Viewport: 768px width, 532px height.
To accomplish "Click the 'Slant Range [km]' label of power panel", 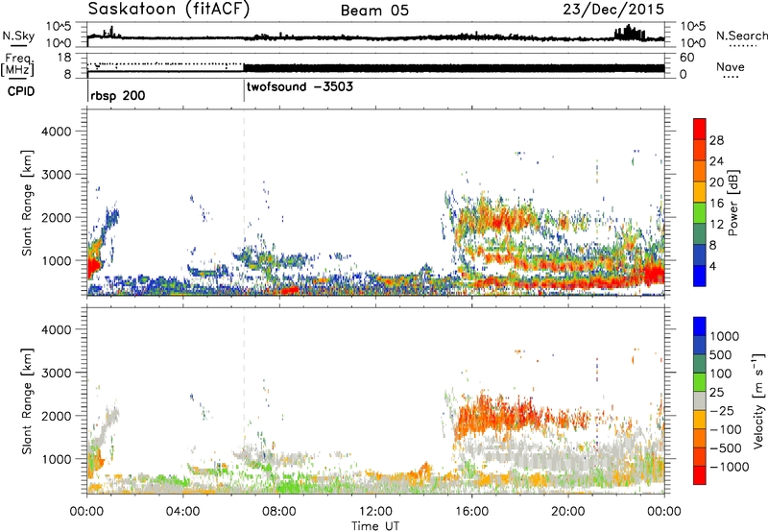I will 27,203.
